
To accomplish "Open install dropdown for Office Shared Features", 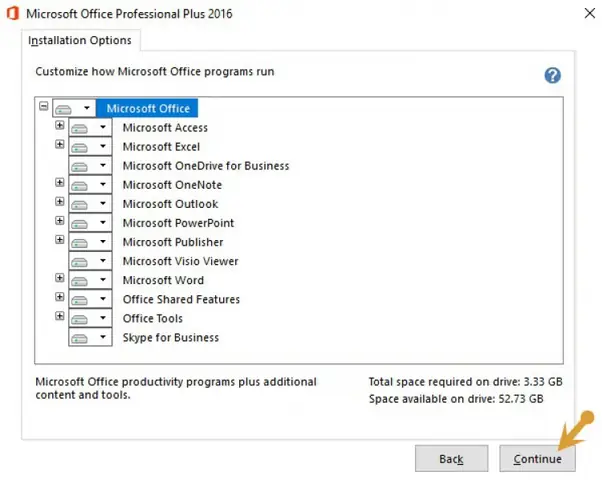I will click(x=90, y=299).
